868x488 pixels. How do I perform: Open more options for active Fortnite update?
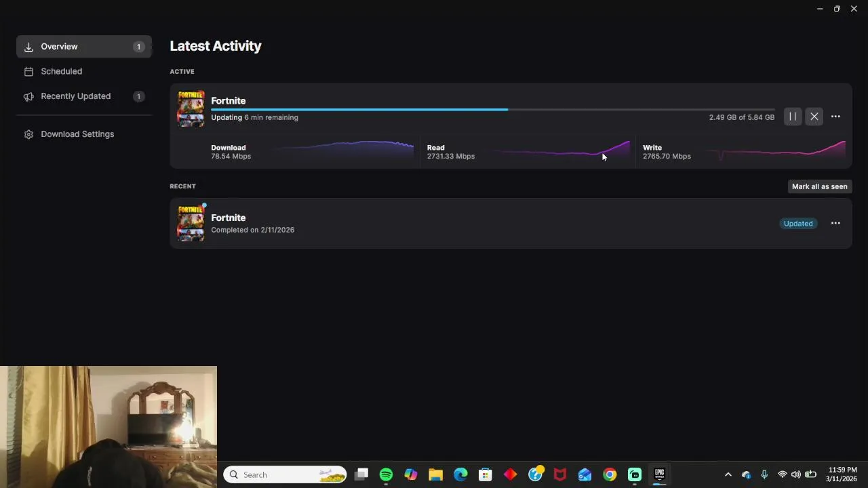tap(835, 117)
